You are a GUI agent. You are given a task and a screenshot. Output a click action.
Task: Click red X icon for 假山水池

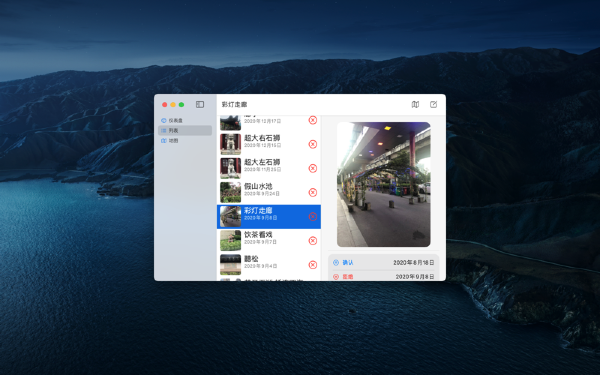[x=313, y=192]
